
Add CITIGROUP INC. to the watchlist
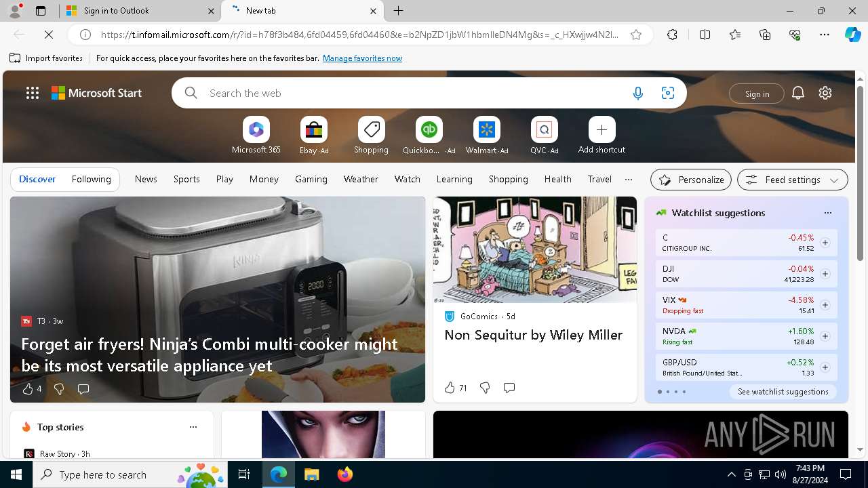coord(825,243)
